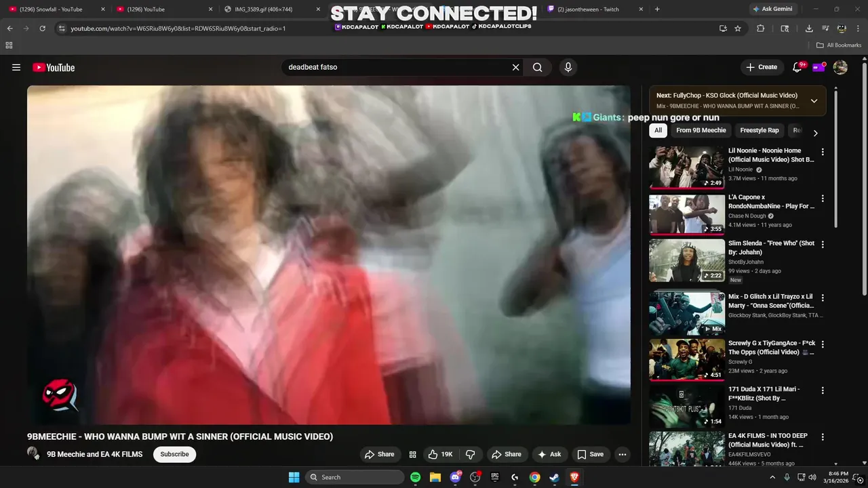Open the 9B Meechie and EA 4K FILMS channel
Viewport: 868px width, 488px height.
coord(94,454)
